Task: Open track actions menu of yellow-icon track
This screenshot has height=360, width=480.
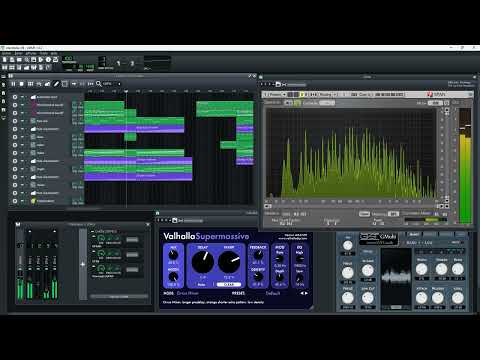Action: 15,201
